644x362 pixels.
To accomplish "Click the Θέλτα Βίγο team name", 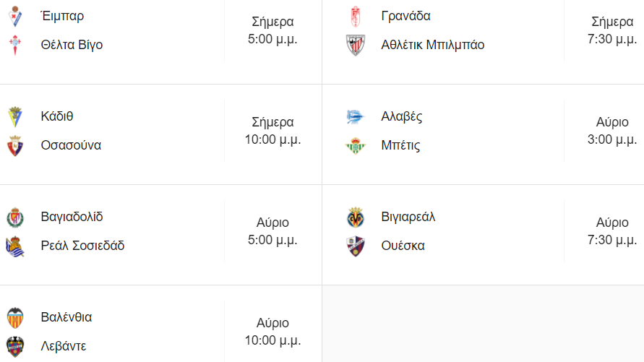I will point(72,45).
